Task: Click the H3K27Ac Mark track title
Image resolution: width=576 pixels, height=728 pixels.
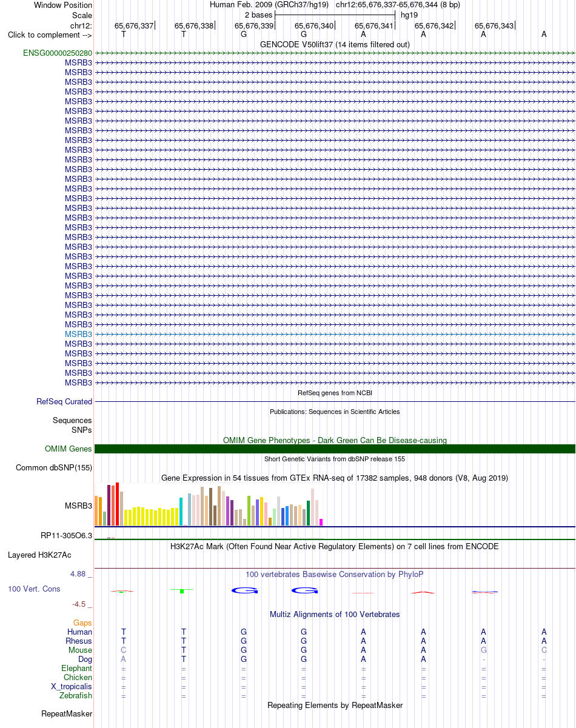Action: (335, 546)
